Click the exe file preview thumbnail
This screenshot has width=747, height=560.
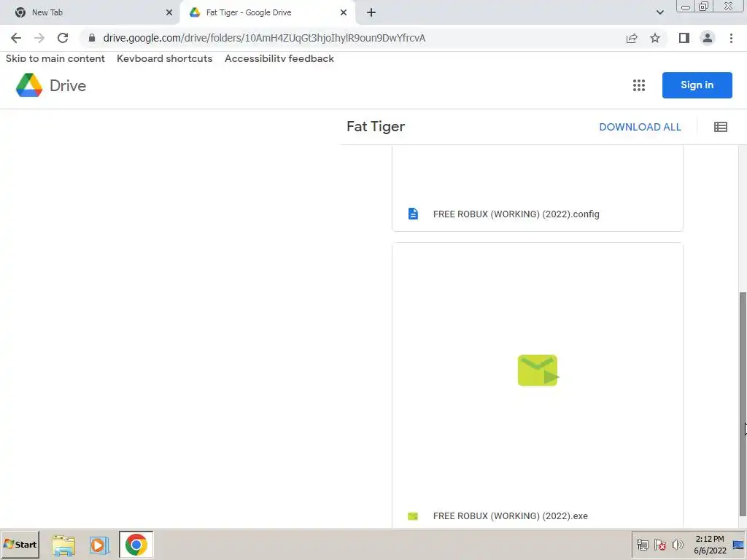tap(538, 370)
